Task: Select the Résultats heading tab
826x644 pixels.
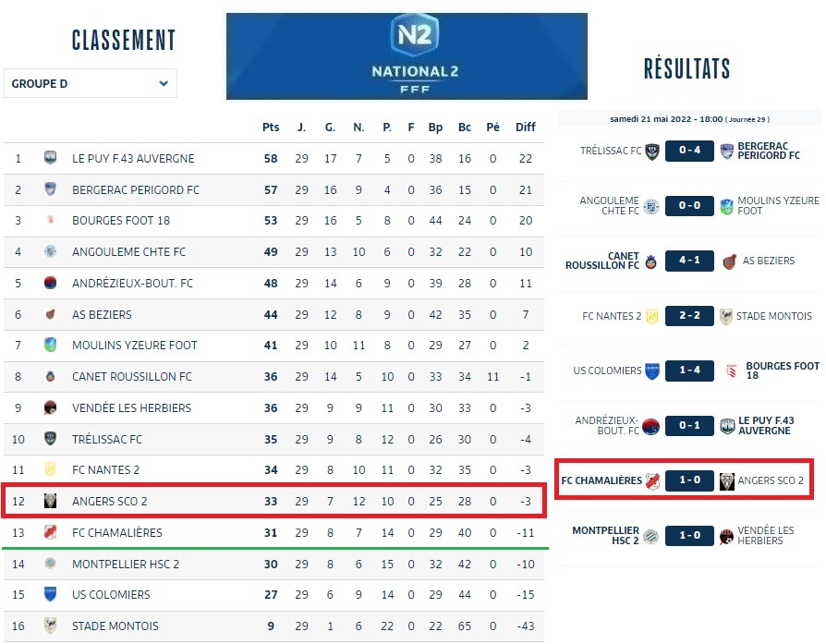Action: pyautogui.click(x=686, y=68)
